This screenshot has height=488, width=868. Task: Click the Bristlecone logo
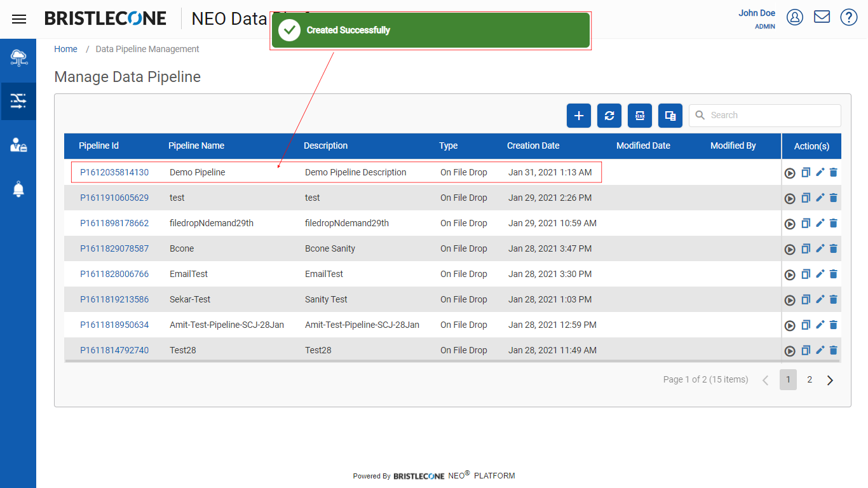coord(105,18)
